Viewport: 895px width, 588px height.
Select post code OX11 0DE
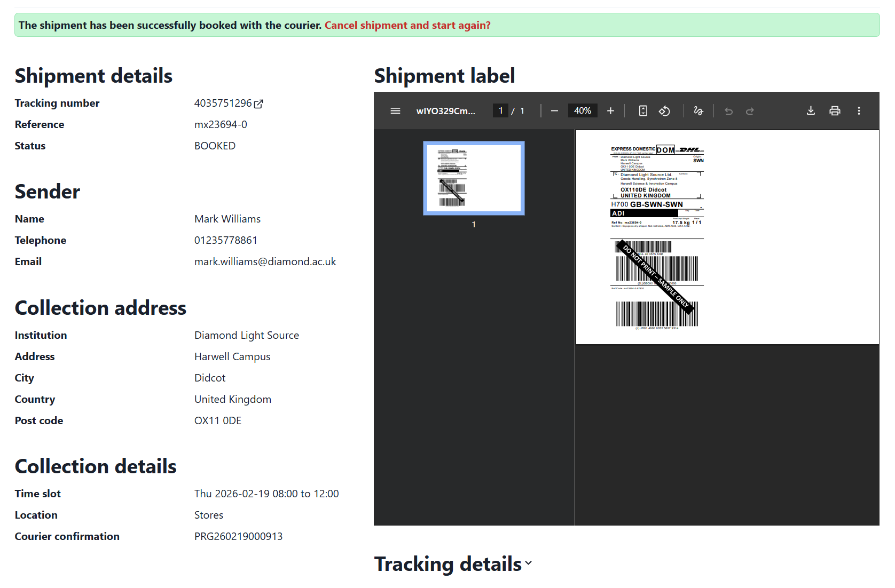click(x=218, y=420)
